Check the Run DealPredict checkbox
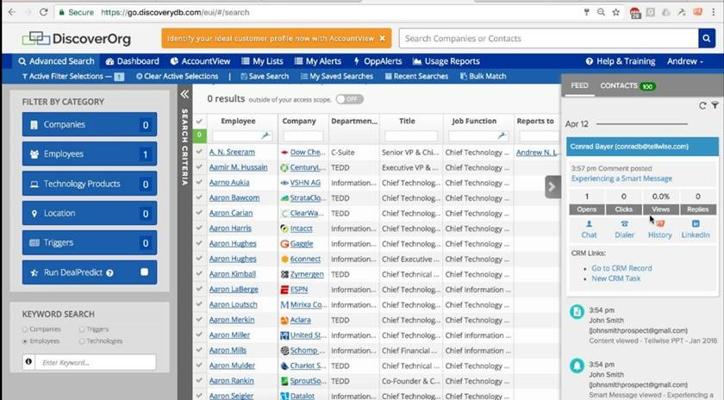Viewport: 724px width, 400px height. coord(145,272)
